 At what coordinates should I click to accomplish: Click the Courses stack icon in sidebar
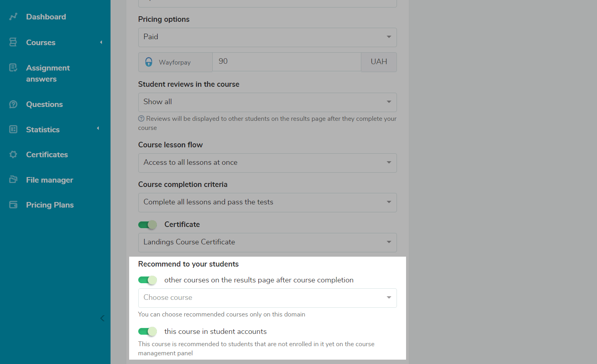tap(13, 42)
